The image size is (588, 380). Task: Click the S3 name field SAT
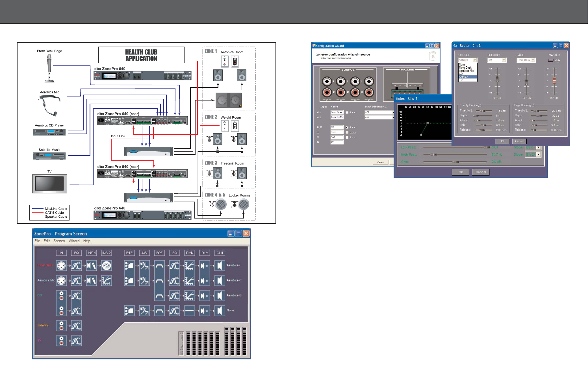337,137
